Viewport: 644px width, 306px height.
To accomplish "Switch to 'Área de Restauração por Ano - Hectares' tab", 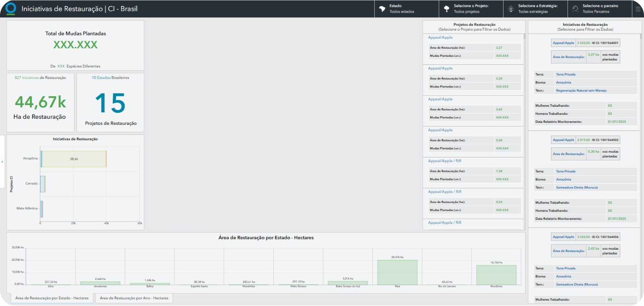I will click(x=134, y=298).
